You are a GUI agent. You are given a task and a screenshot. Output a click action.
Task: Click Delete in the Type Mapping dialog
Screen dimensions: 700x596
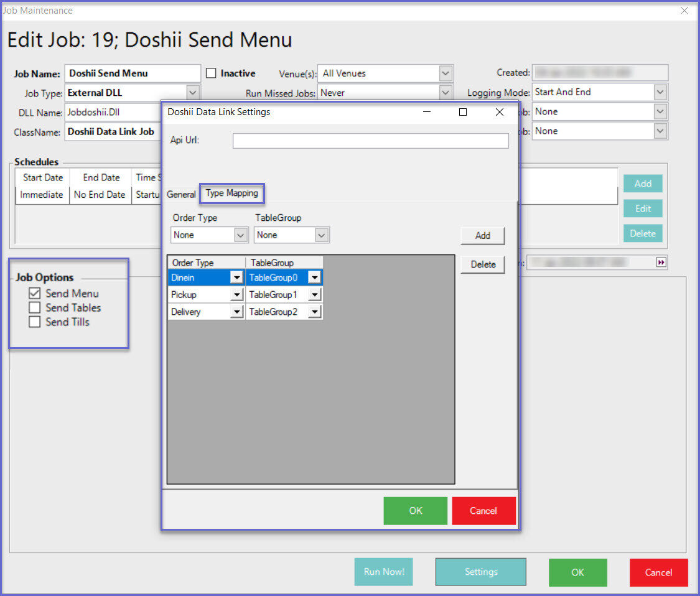(483, 264)
